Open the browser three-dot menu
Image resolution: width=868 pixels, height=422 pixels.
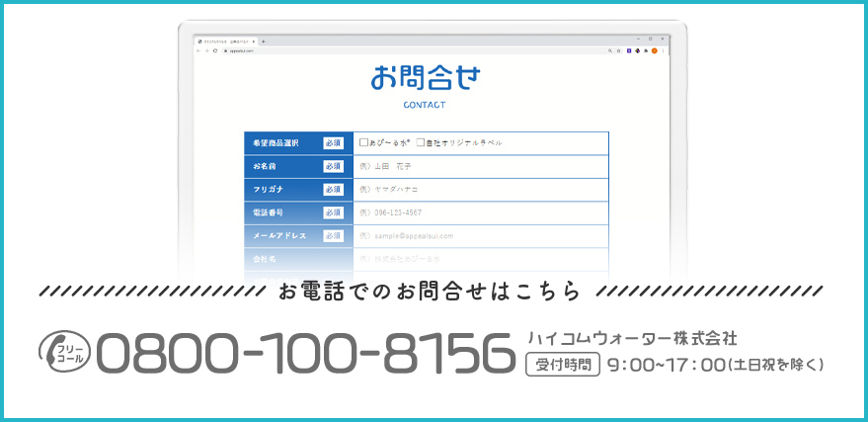[x=664, y=50]
